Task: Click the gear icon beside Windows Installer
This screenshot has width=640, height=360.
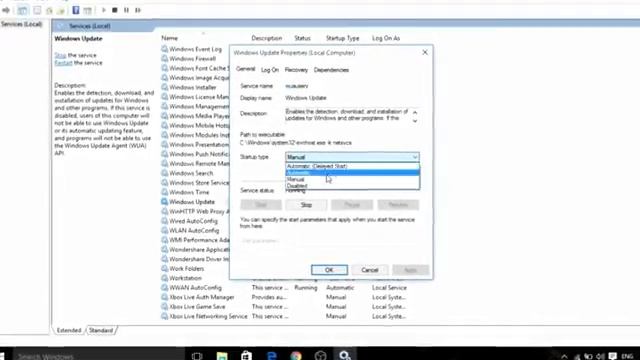Action: [164, 87]
